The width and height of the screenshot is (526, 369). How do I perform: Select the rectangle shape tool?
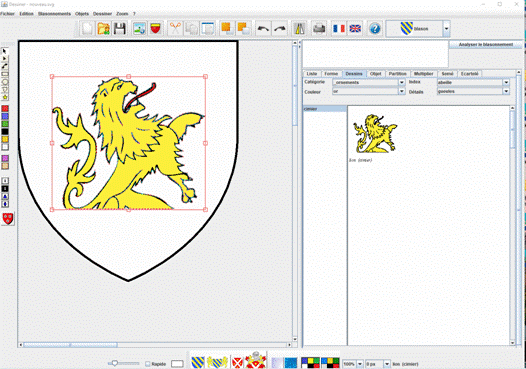pyautogui.click(x=5, y=74)
